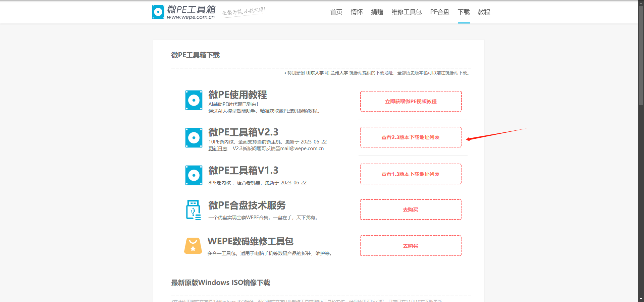Select the active 下载 navigation tab
The height and width of the screenshot is (302, 644).
pos(464,12)
